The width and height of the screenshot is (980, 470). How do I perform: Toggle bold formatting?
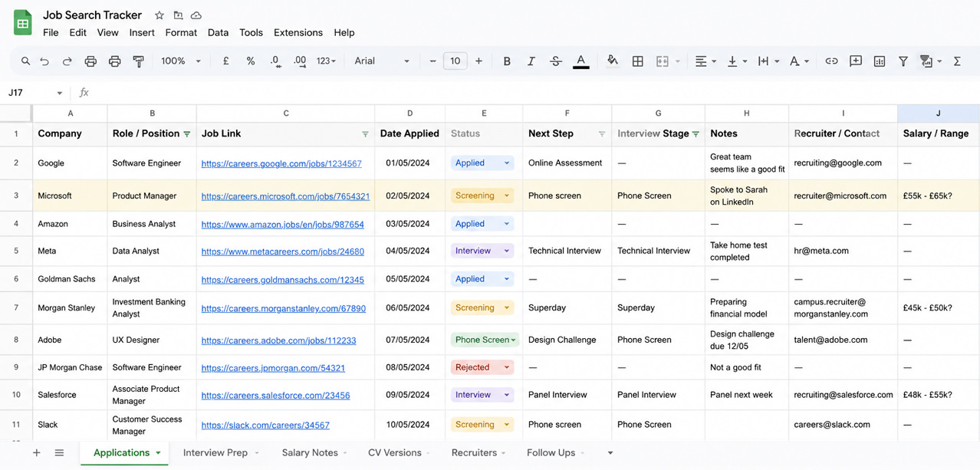[507, 61]
